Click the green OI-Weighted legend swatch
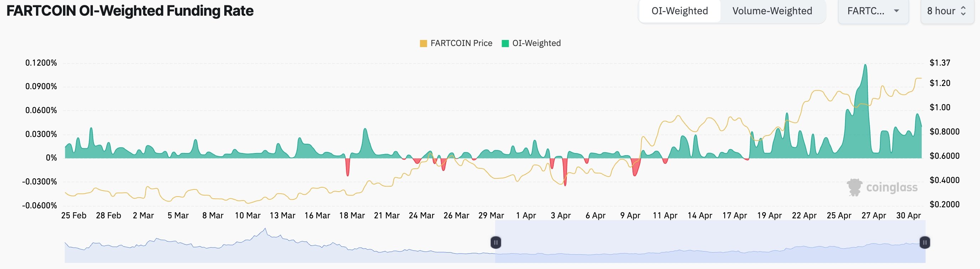The width and height of the screenshot is (980, 269). tap(505, 44)
